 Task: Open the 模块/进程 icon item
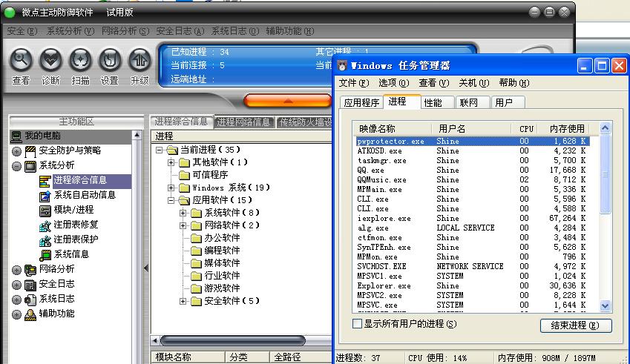[45, 211]
